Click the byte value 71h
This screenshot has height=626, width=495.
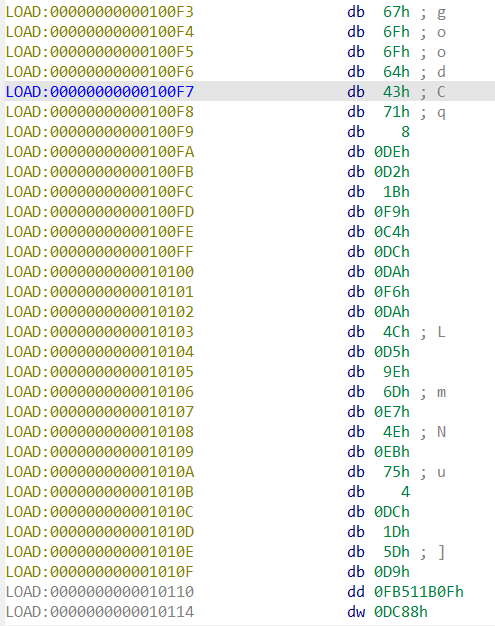point(396,112)
